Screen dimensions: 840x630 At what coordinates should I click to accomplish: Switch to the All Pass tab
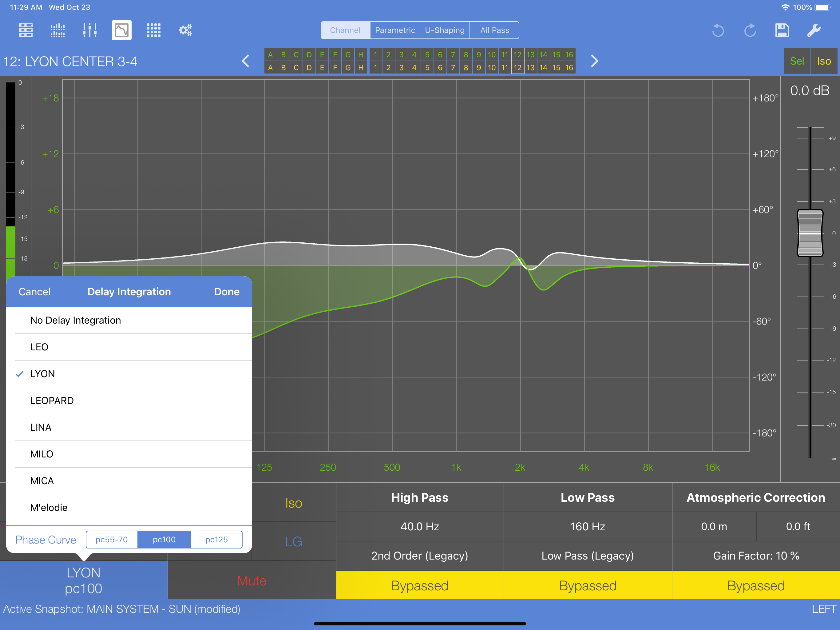coord(494,30)
